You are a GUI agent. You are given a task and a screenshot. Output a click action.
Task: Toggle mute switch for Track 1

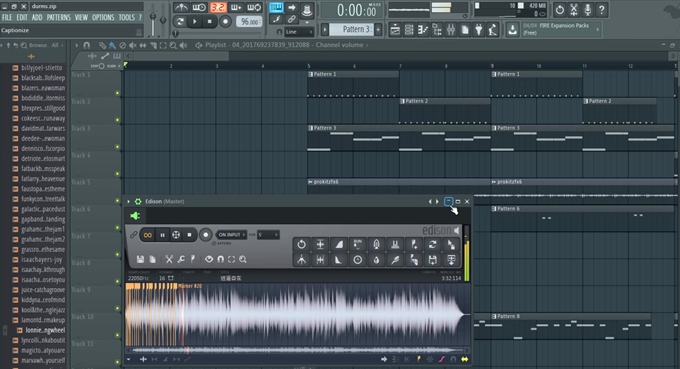pyautogui.click(x=117, y=93)
